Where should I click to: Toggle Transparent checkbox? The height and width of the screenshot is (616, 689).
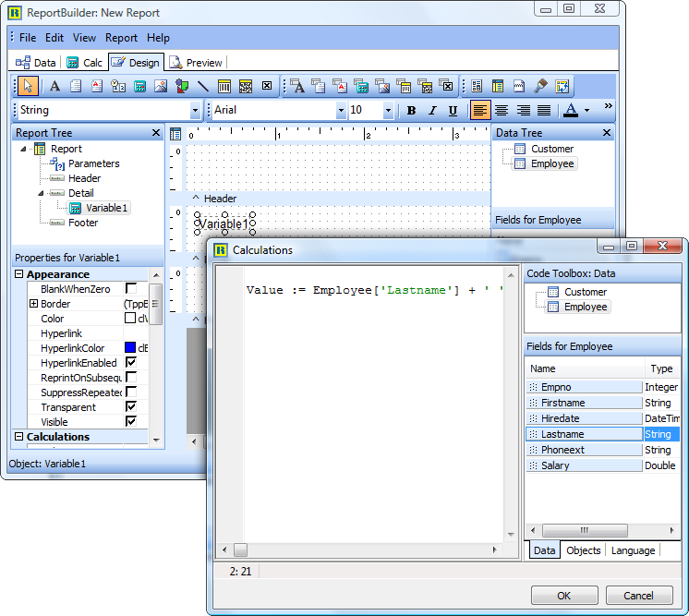(x=131, y=406)
